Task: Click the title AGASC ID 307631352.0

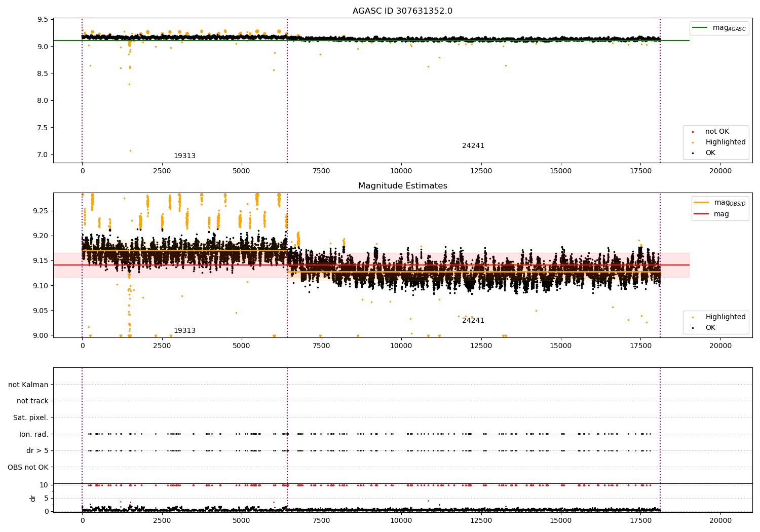Action: [402, 11]
